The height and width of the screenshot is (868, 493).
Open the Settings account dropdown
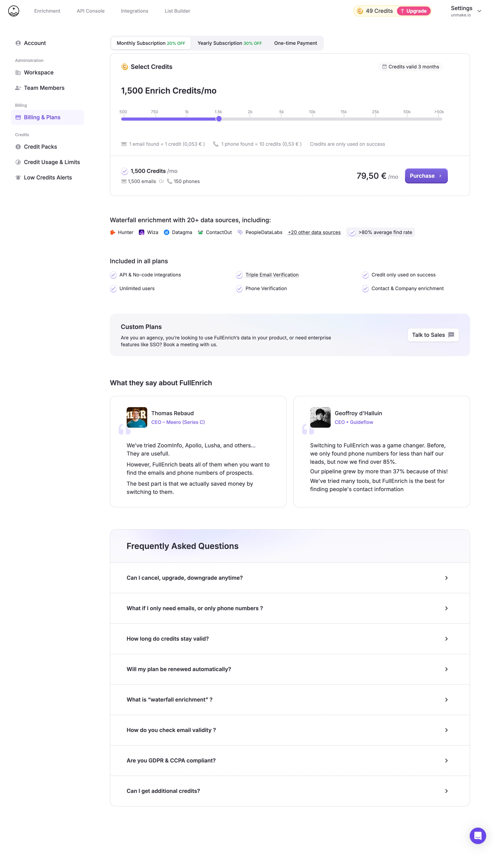[x=466, y=11]
